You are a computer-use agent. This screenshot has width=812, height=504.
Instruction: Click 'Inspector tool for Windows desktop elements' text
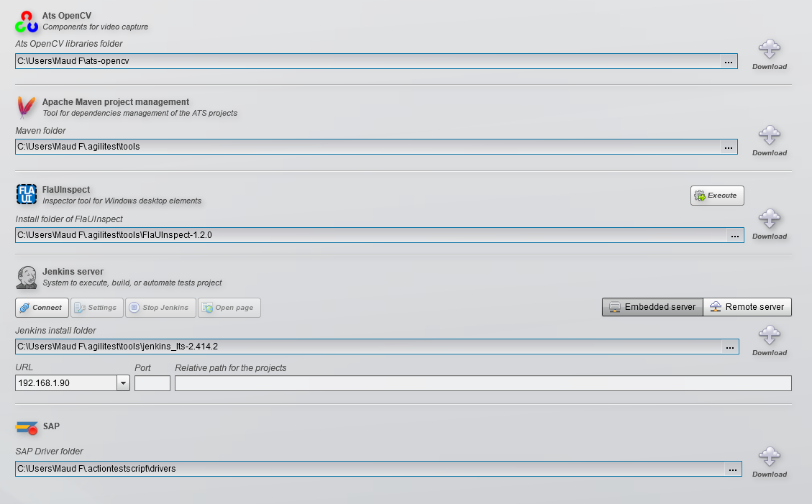(122, 201)
